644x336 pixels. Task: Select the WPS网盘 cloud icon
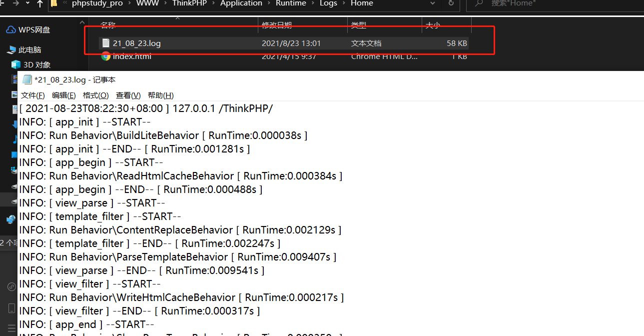coord(11,30)
